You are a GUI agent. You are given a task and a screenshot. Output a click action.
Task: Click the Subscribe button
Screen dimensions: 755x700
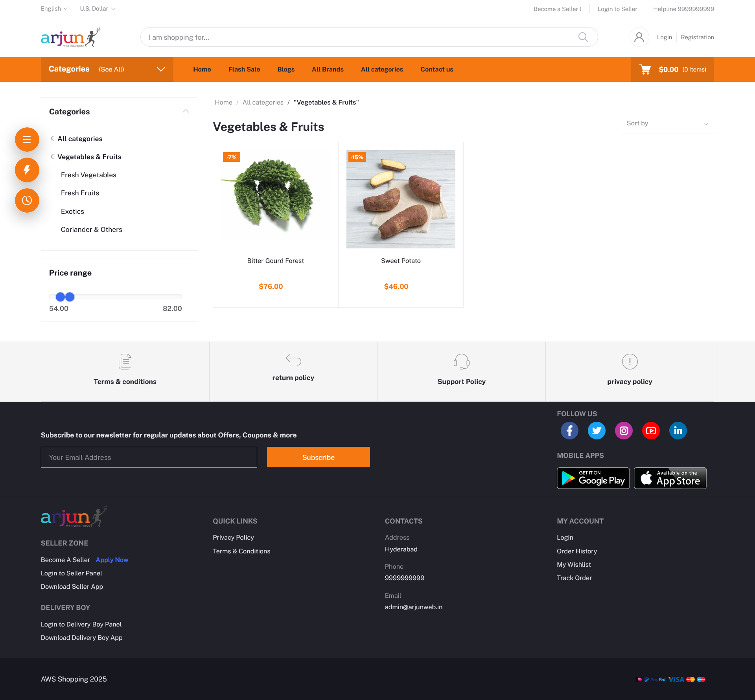tap(319, 457)
